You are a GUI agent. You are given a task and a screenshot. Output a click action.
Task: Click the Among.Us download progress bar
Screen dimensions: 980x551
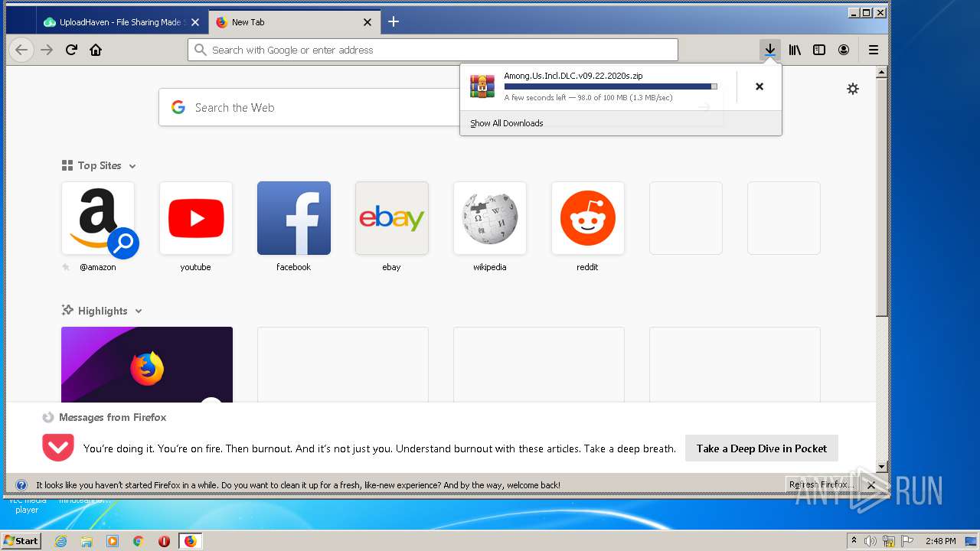click(610, 86)
